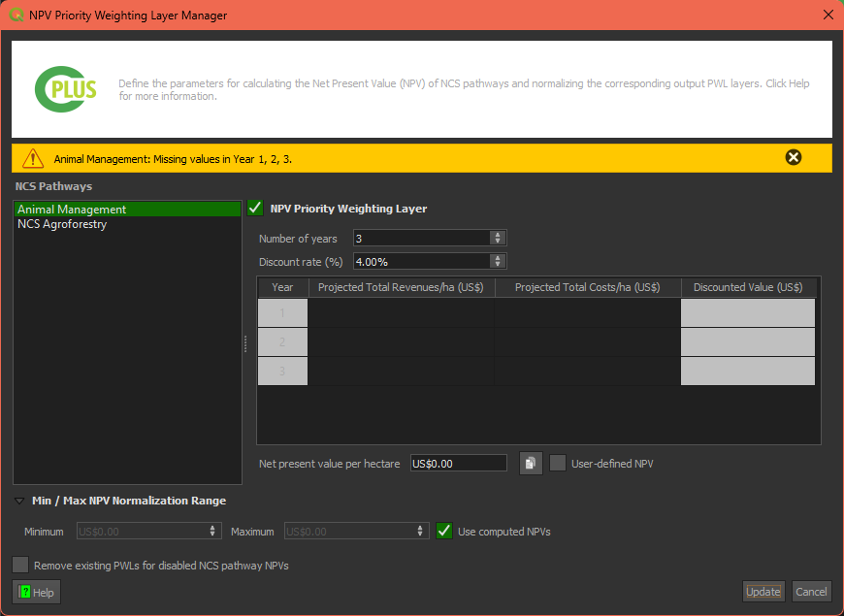Select the Year 1 costs cell
The width and height of the screenshot is (844, 616).
tap(587, 312)
